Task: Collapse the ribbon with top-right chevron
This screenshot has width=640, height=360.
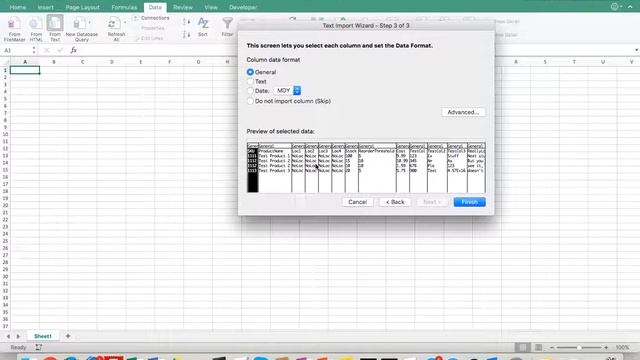Action: click(630, 7)
